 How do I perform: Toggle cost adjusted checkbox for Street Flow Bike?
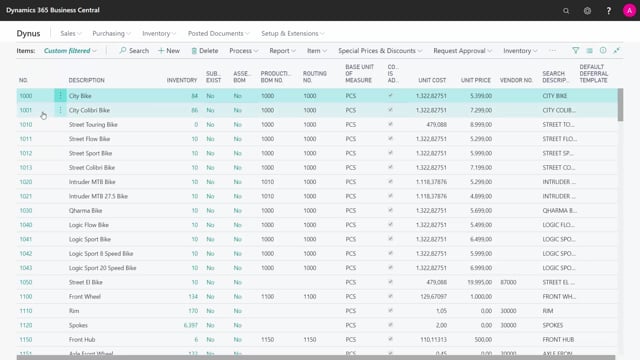tap(391, 138)
